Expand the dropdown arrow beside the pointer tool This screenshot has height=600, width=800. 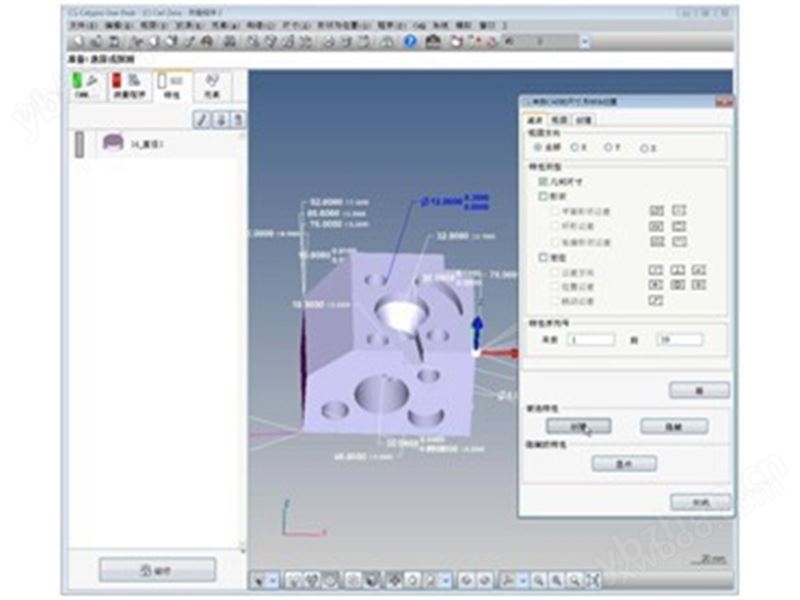tap(273, 579)
